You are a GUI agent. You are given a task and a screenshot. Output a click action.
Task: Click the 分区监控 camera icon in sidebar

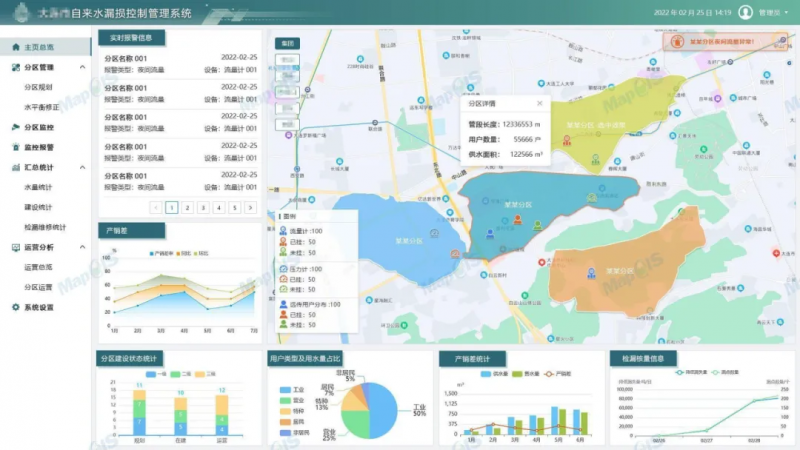point(15,127)
